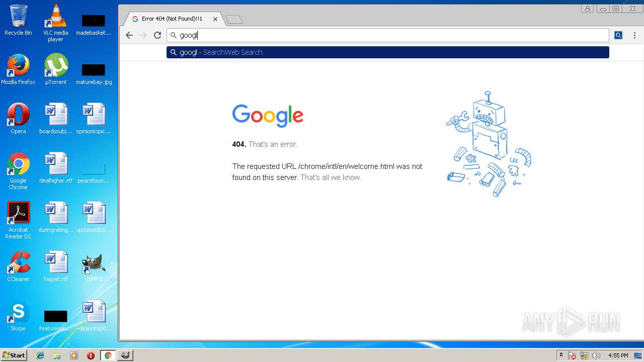The image size is (644, 362).
Task: Reload the page with refresh icon
Action: click(x=157, y=35)
